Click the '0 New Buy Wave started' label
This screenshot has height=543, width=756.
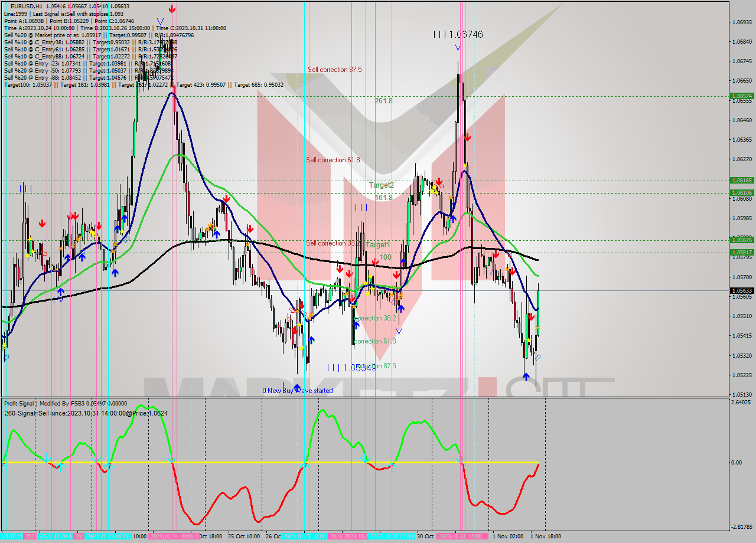[x=298, y=391]
